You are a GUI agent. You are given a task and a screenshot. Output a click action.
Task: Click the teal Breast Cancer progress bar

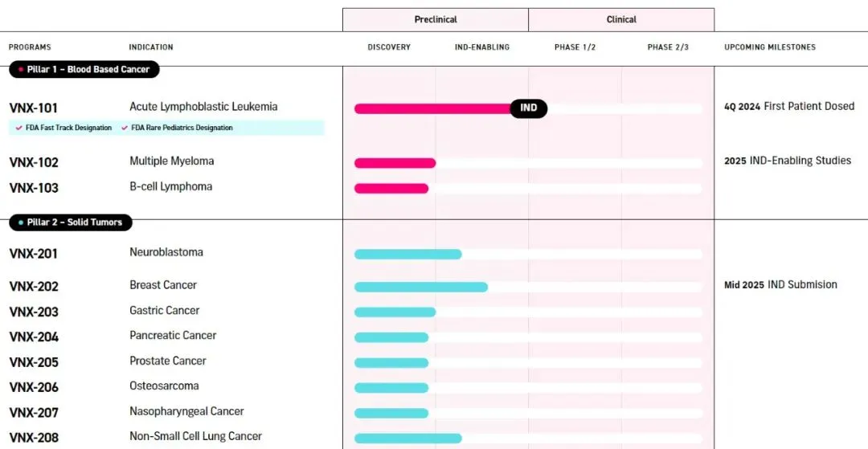[421, 287]
